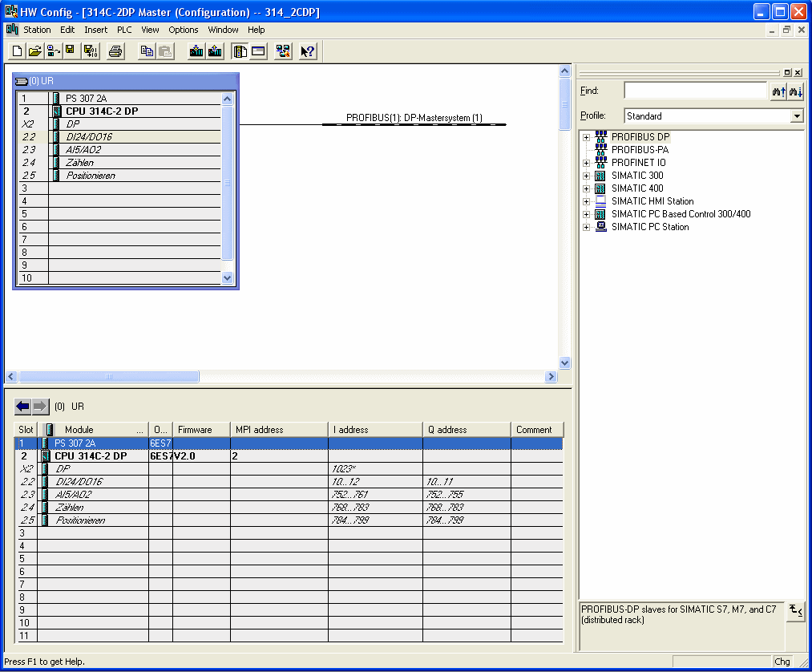This screenshot has width=812, height=672.
Task: Toggle the hardware catalog toolbar button
Action: (x=240, y=51)
